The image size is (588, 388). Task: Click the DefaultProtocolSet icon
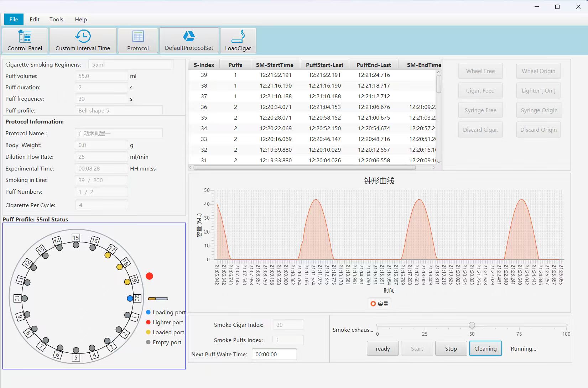click(x=189, y=36)
